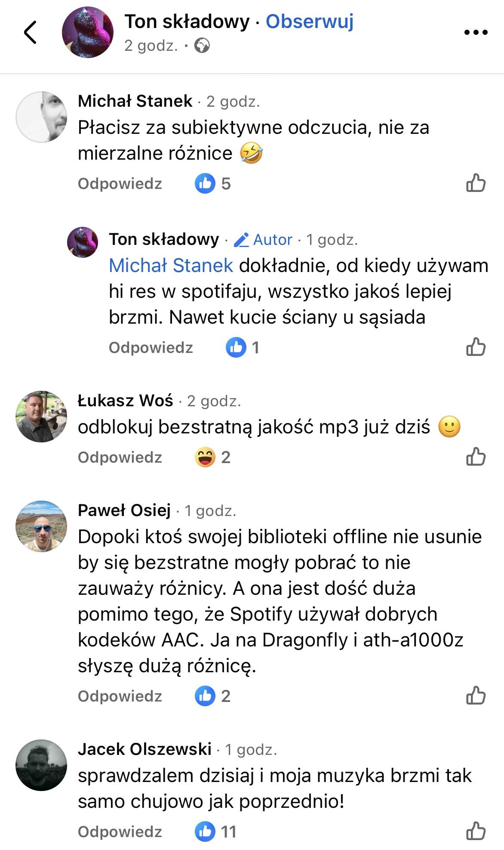Open the three-dot post options menu
Viewport: 504px width, 850px height.
coord(476,32)
